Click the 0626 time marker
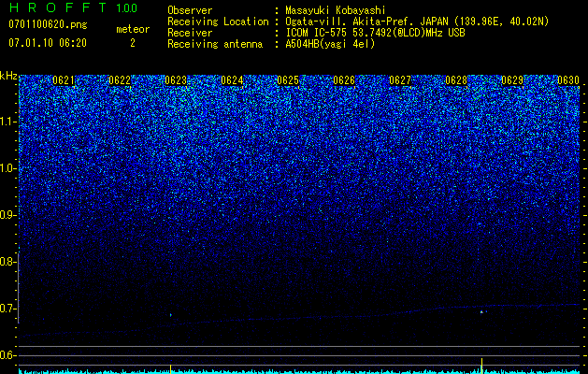The image size is (588, 374). click(x=344, y=80)
